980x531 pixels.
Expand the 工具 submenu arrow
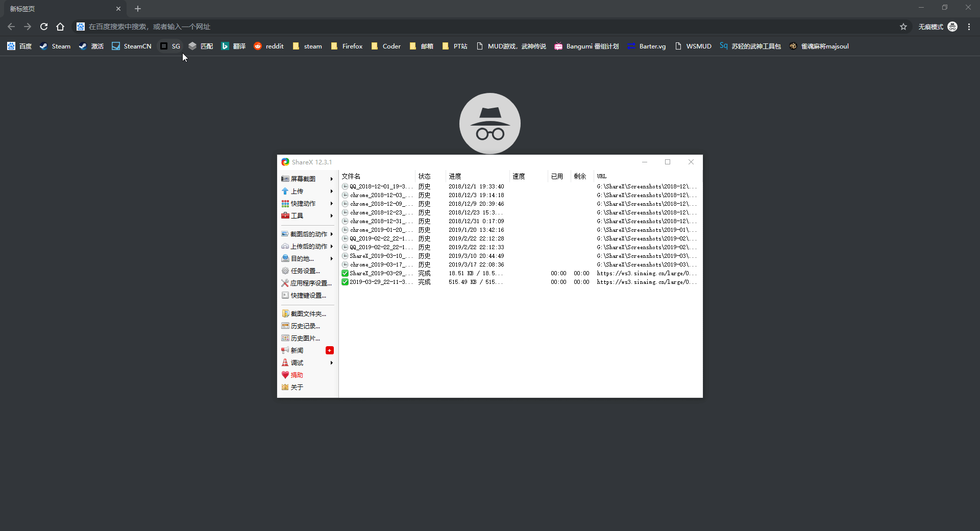(331, 216)
